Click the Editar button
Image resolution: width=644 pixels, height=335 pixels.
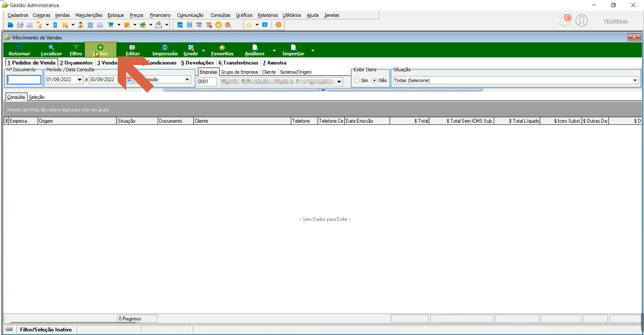pyautogui.click(x=133, y=50)
